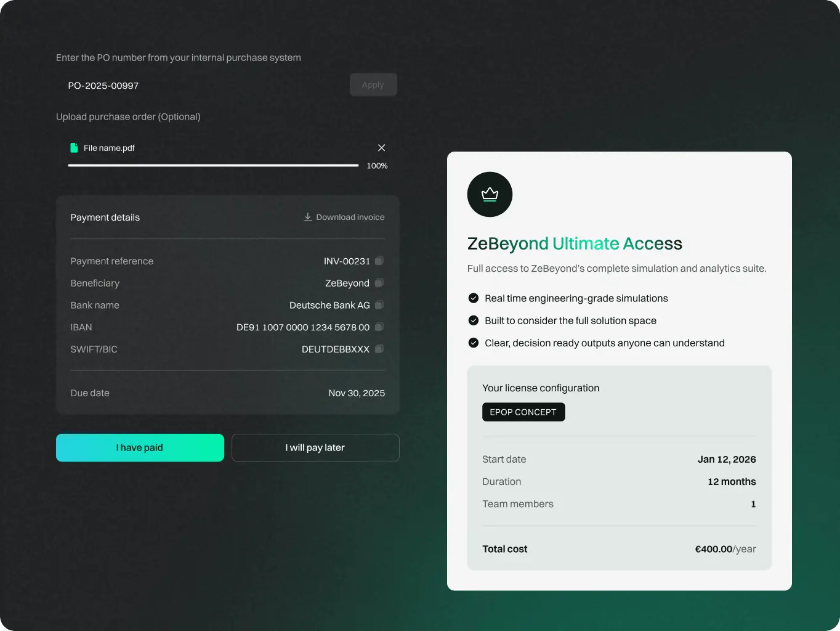Select the EPOP CONCEPT license tag
The width and height of the screenshot is (840, 631).
(523, 412)
